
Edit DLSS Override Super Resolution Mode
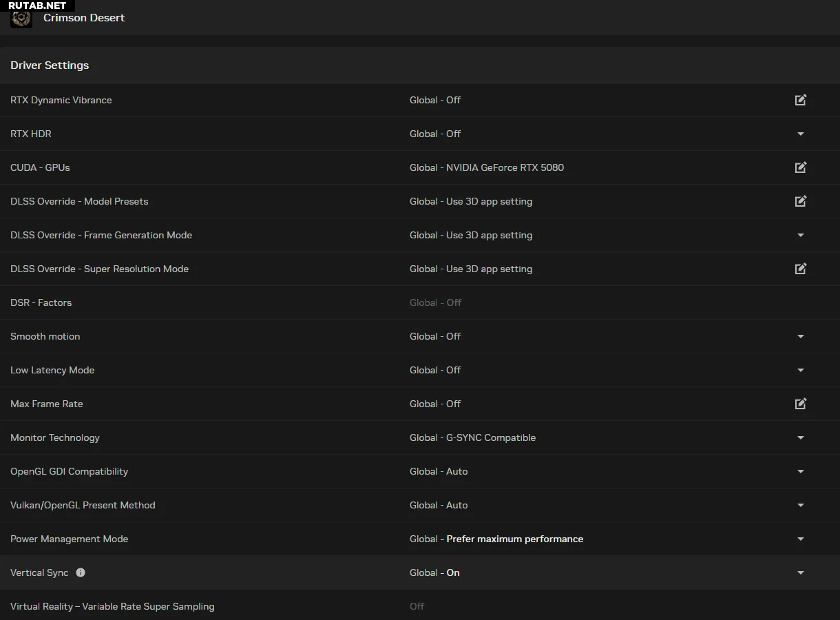[x=800, y=269]
